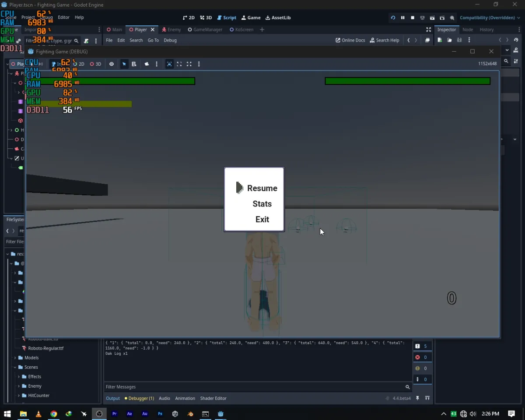Choose Stats in the pause menu
525x420 pixels.
click(x=262, y=204)
